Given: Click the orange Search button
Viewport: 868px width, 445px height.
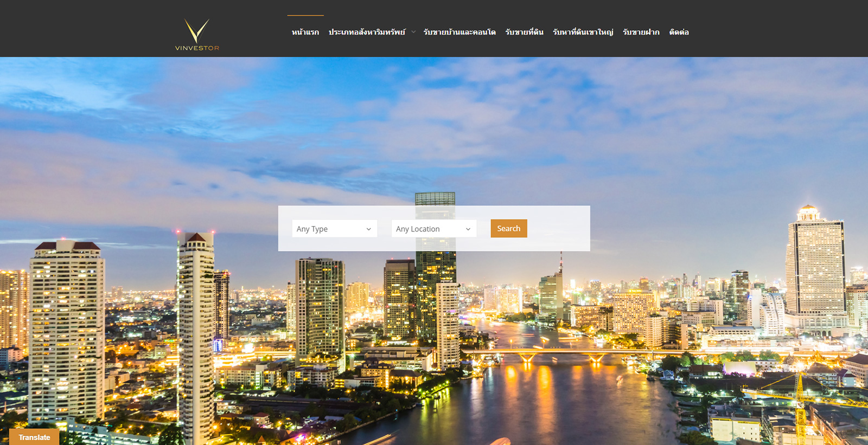Looking at the screenshot, I should point(509,228).
